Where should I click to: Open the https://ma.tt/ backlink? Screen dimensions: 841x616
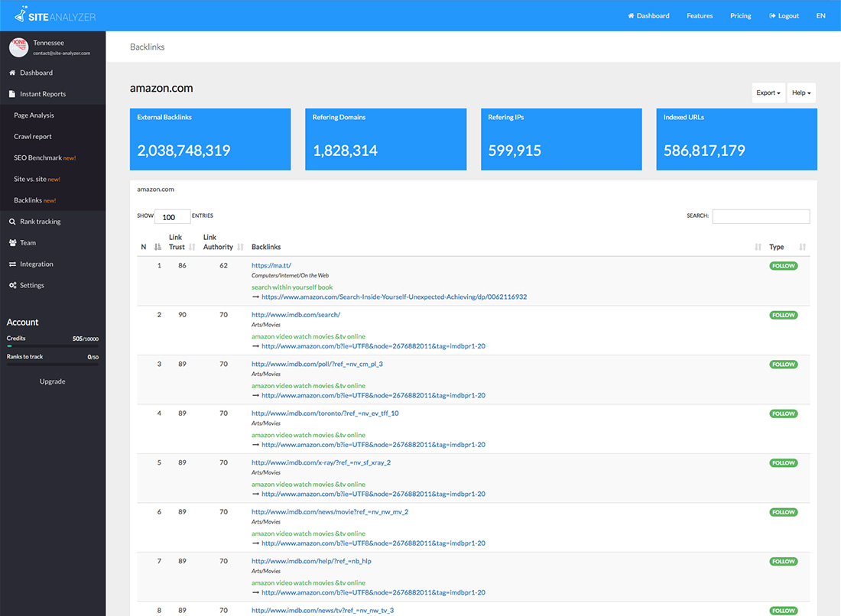(x=271, y=265)
